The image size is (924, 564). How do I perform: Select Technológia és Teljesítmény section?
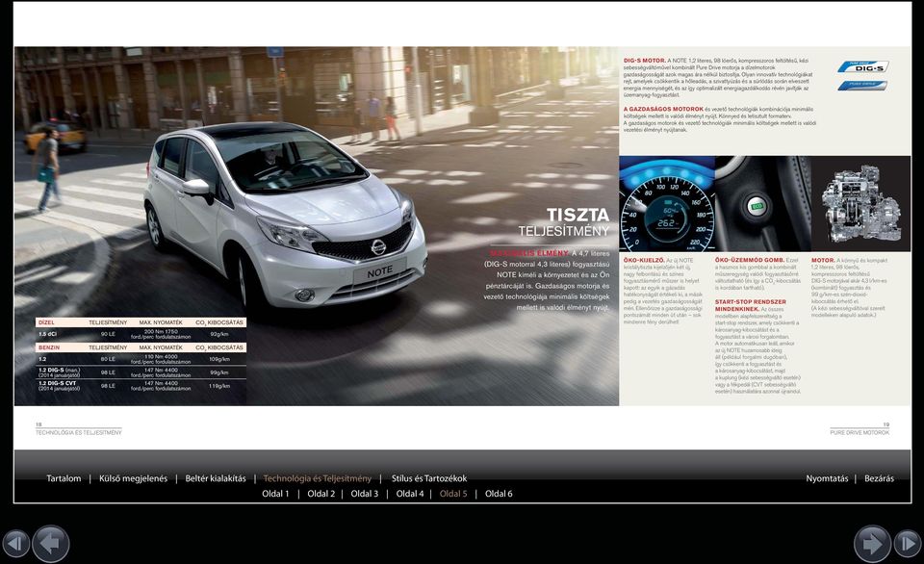pos(318,478)
